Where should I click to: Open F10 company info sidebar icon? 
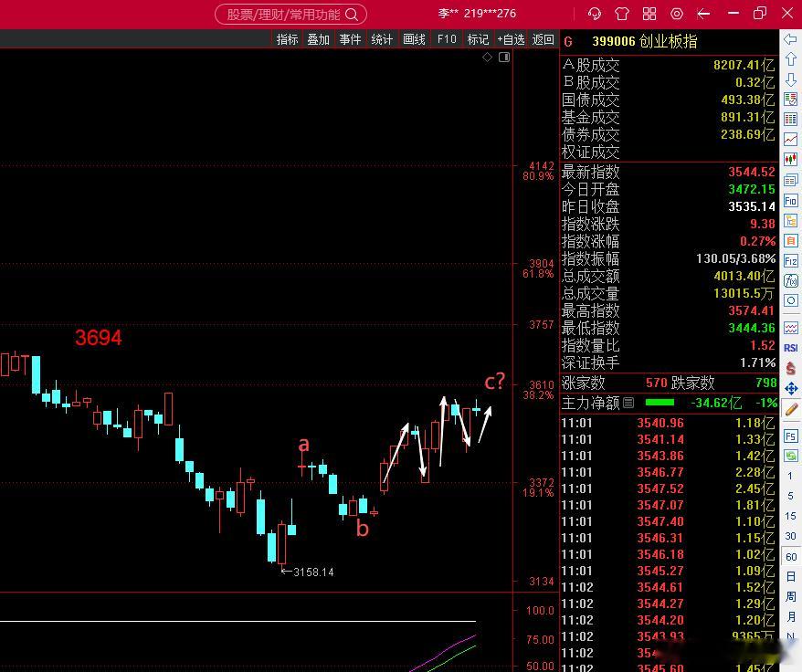tap(790, 201)
